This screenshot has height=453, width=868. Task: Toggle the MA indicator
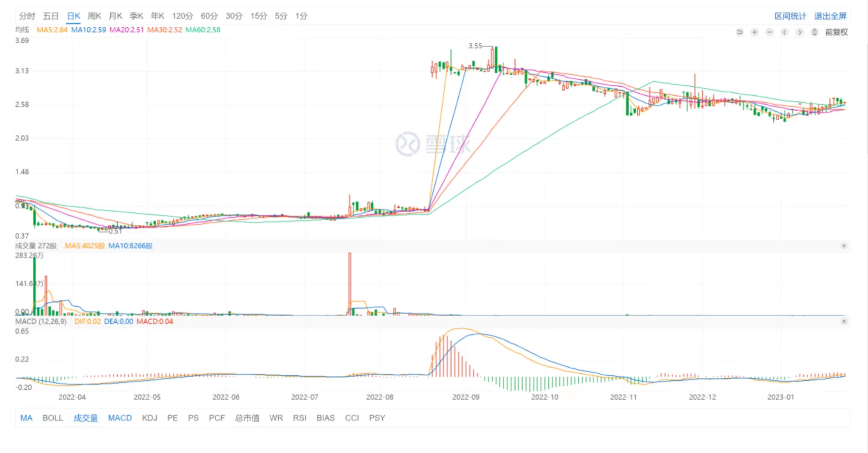pos(26,418)
